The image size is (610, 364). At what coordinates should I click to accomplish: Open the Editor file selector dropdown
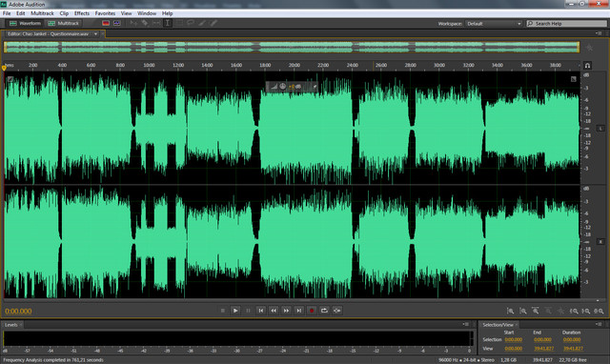click(95, 34)
